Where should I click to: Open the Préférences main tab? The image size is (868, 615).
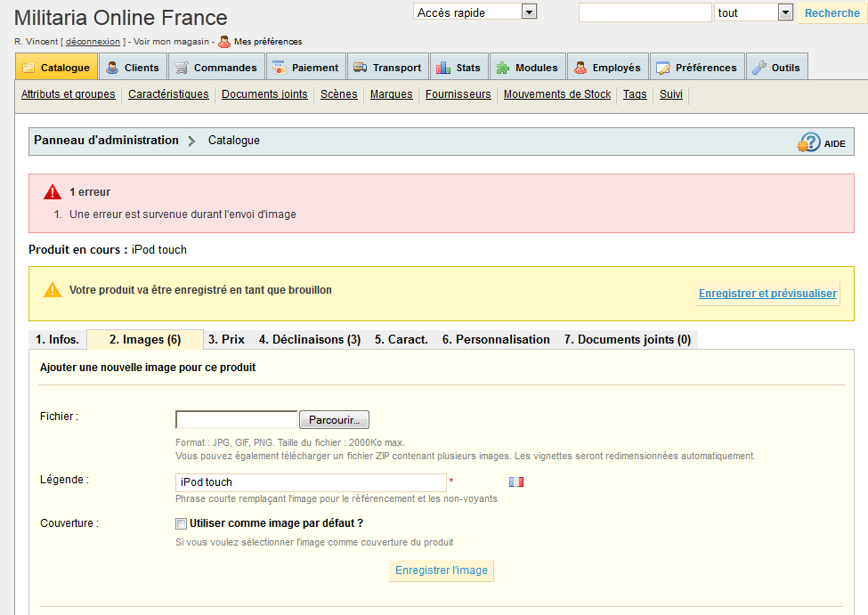click(697, 67)
